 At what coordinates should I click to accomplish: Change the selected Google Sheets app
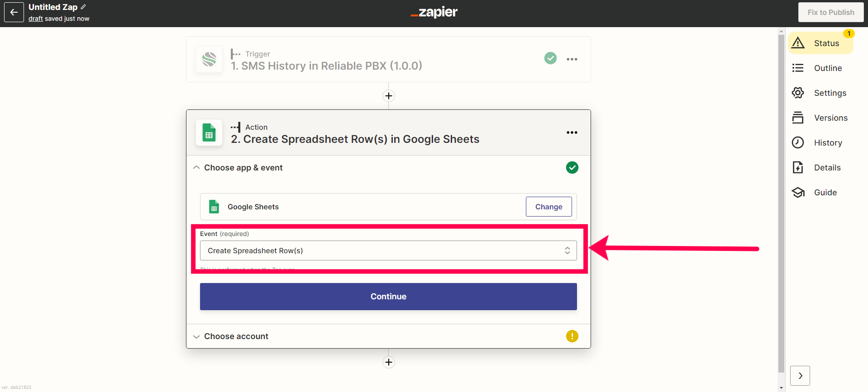coord(548,207)
